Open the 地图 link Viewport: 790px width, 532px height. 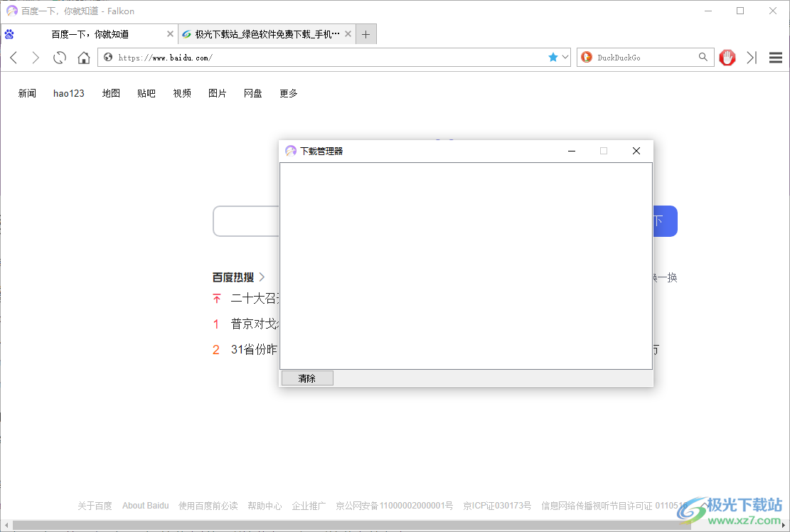click(111, 93)
